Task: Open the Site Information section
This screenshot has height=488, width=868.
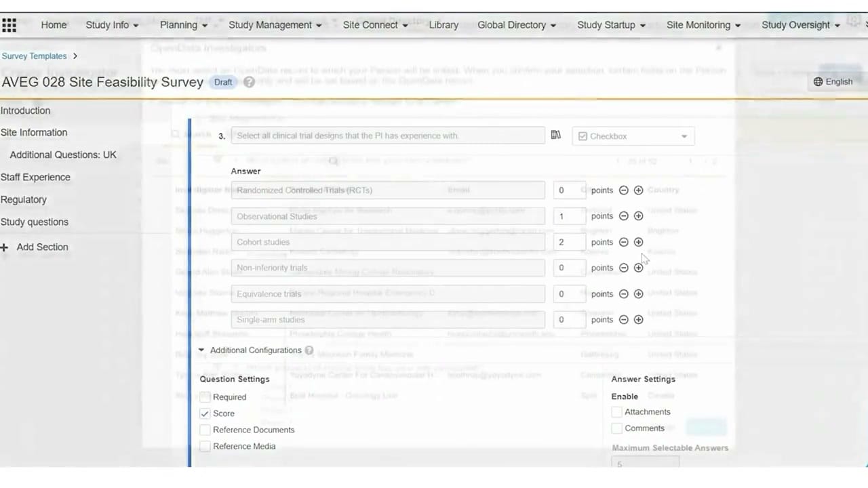Action: 34,133
